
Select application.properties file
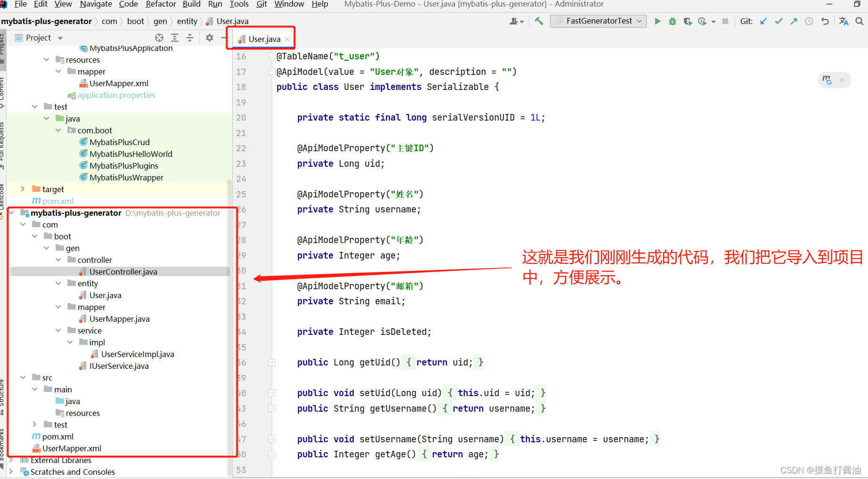tap(116, 95)
